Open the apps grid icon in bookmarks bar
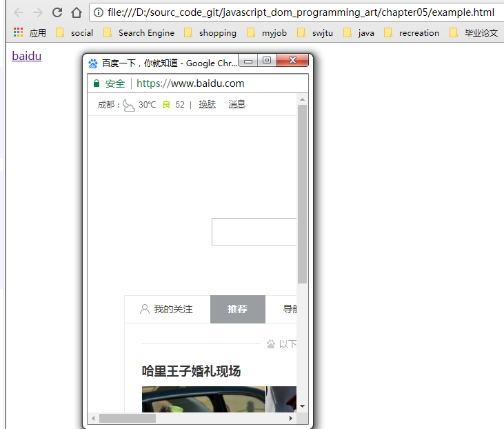The width and height of the screenshot is (504, 429). click(x=19, y=32)
